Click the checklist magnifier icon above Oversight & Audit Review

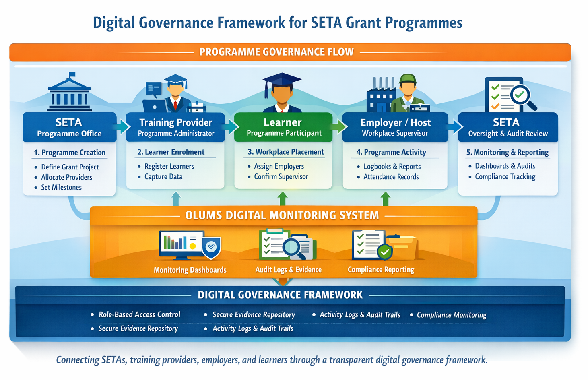511,94
